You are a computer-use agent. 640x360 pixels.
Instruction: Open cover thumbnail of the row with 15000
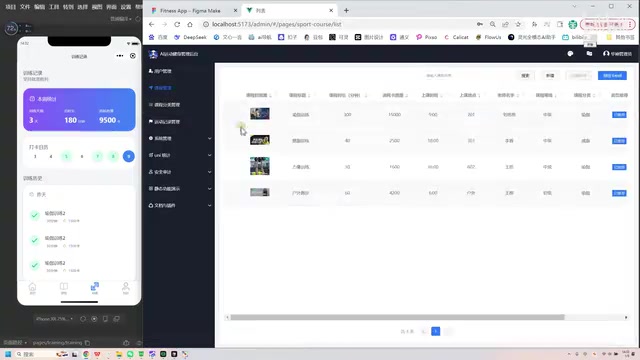click(260, 113)
